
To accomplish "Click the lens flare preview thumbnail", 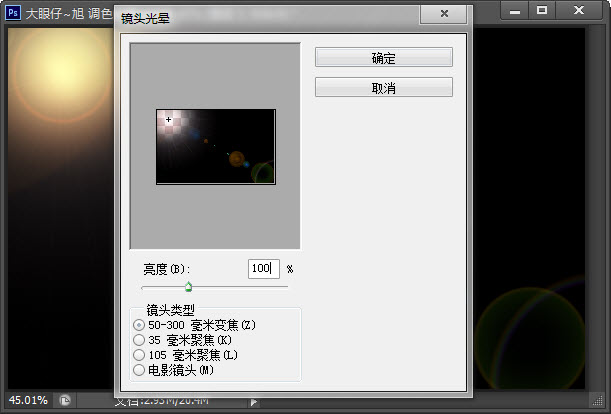I will tap(215, 147).
